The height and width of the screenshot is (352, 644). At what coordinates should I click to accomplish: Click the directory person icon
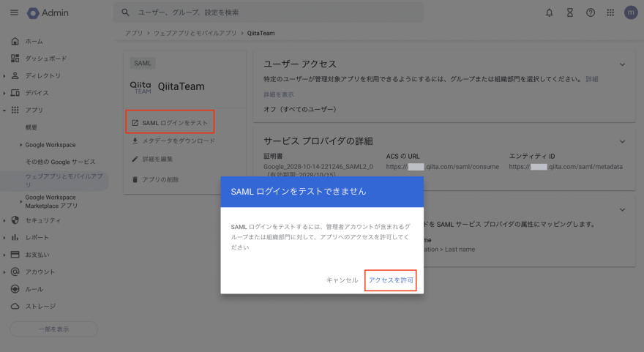click(x=15, y=75)
